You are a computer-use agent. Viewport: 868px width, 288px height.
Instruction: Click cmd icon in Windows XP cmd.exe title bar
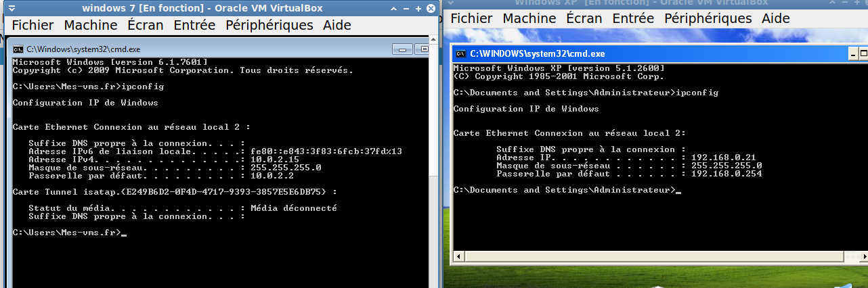pyautogui.click(x=460, y=53)
